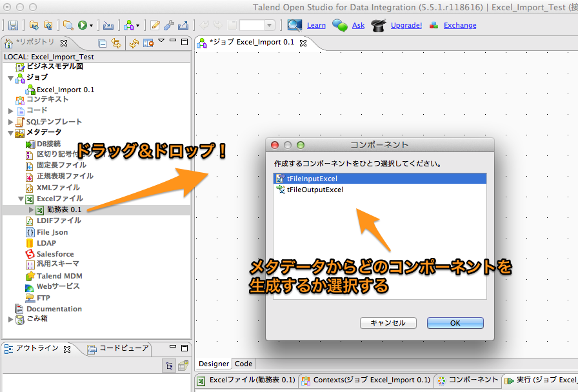The image size is (578, 392).
Task: Click the Exchange link
Action: (460, 25)
